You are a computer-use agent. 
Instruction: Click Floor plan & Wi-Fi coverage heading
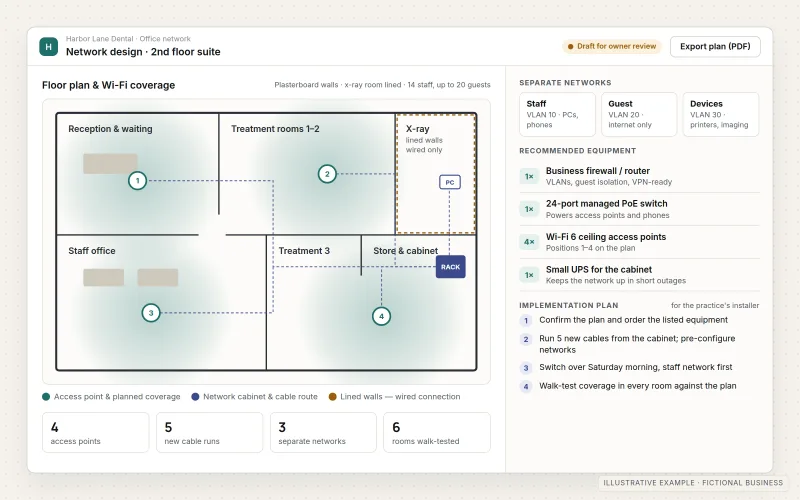point(108,85)
